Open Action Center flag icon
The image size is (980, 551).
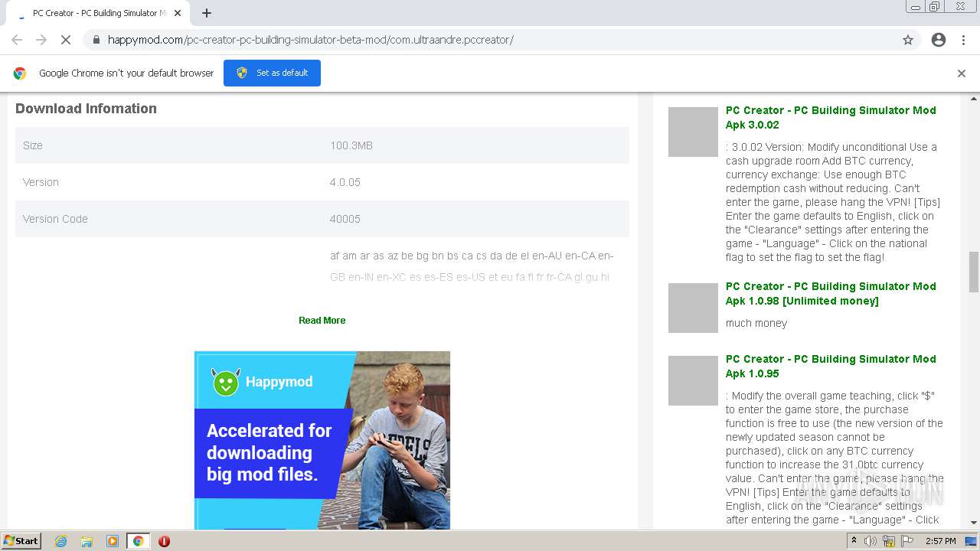point(907,541)
